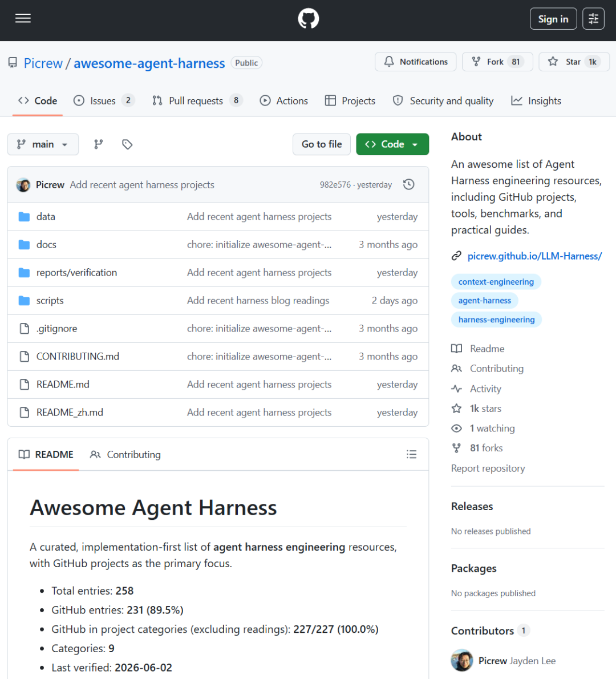
Task: Click the bell icon in Notifications
Action: click(x=389, y=62)
